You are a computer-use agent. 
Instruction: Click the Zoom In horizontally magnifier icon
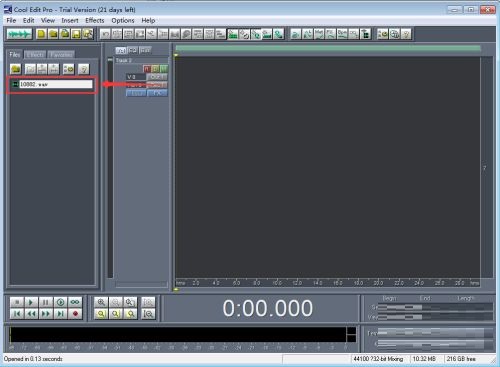(101, 302)
